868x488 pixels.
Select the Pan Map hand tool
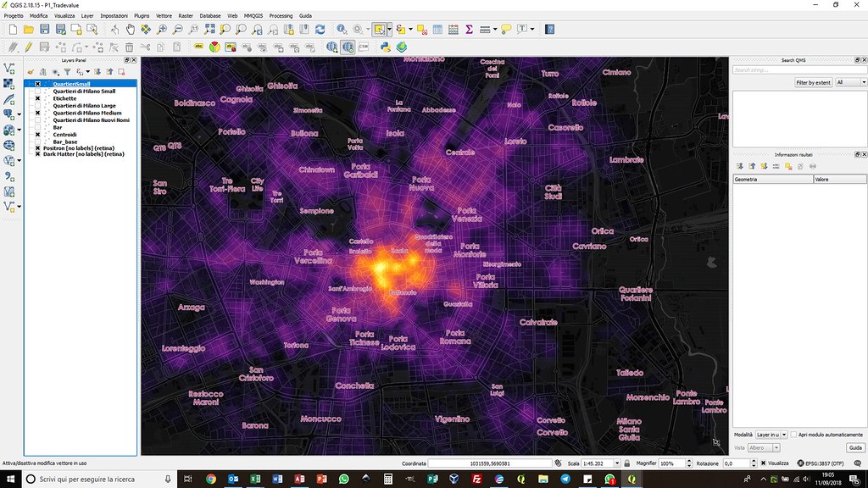point(130,30)
